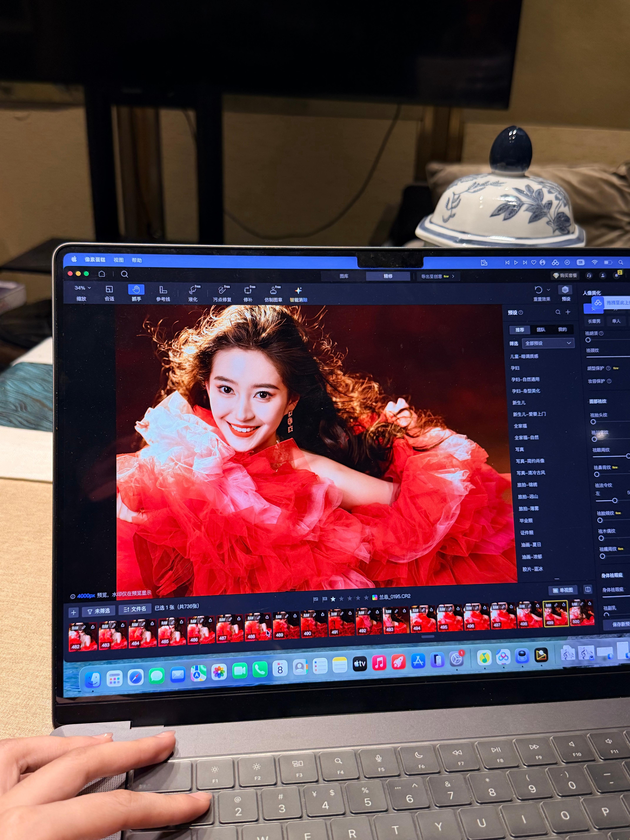
Task: Set rating to the first star
Action: coord(333,599)
